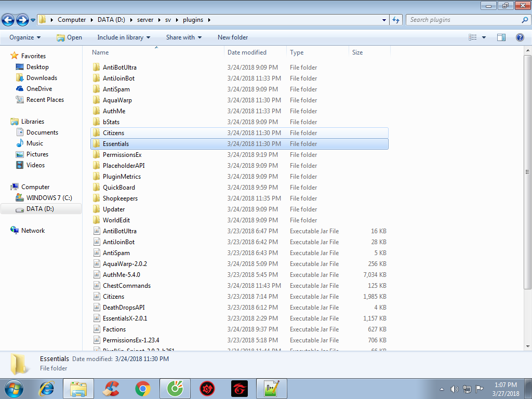Select the AquaWarp-2.0.2 jar file icon

(x=97, y=263)
